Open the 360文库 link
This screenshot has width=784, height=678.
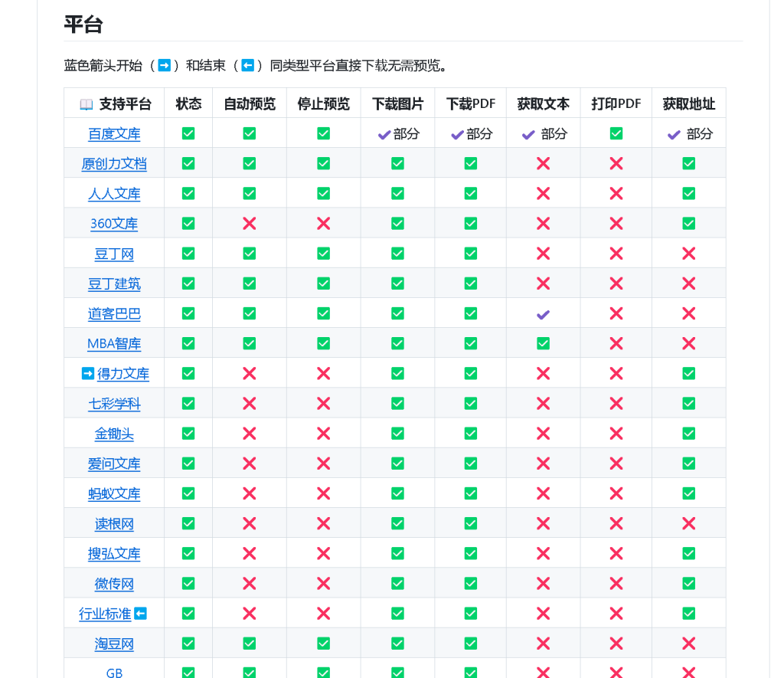coord(114,224)
